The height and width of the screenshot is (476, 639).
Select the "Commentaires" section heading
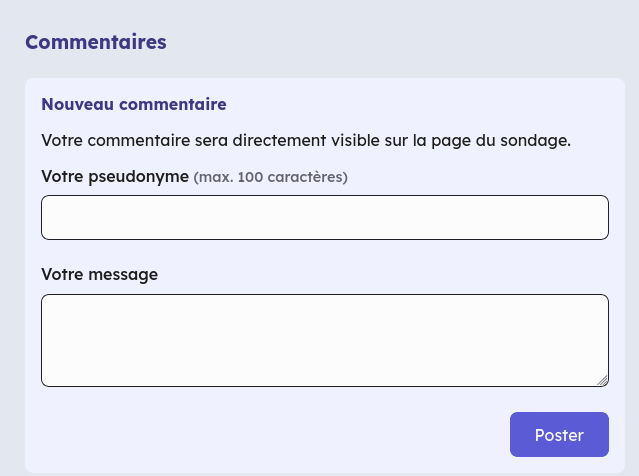click(x=95, y=42)
